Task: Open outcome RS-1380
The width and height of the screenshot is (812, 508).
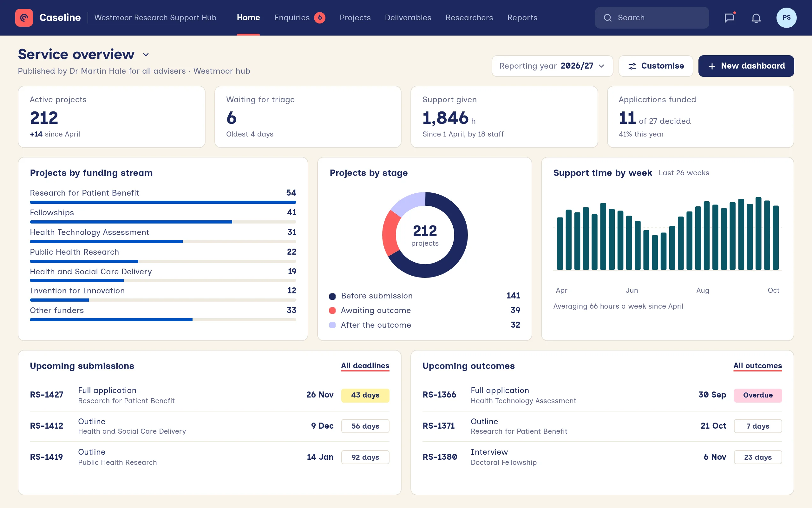Action: 602,457
